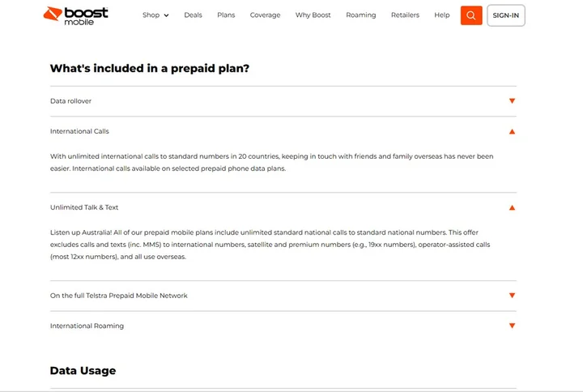Image resolution: width=583 pixels, height=392 pixels.
Task: Go to the Deals menu item
Action: (x=193, y=15)
